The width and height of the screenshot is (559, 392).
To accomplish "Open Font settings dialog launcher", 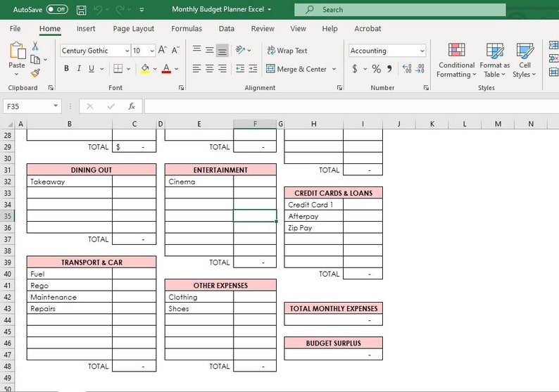I will tap(182, 88).
